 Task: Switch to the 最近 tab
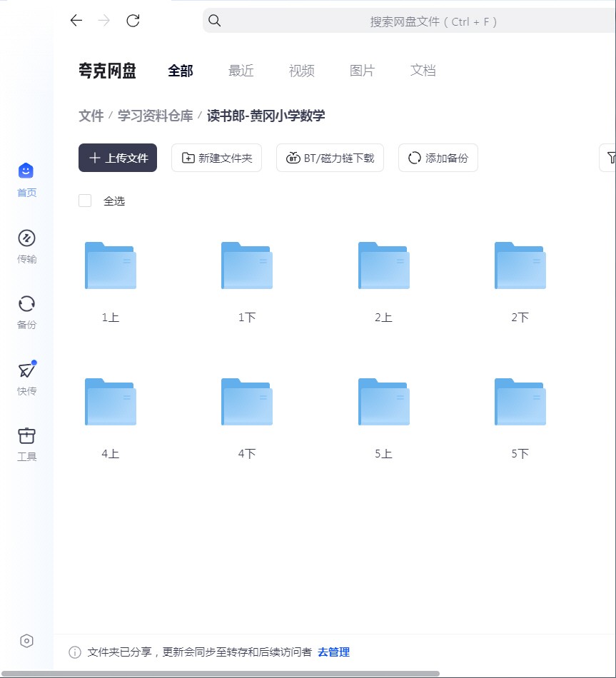241,71
